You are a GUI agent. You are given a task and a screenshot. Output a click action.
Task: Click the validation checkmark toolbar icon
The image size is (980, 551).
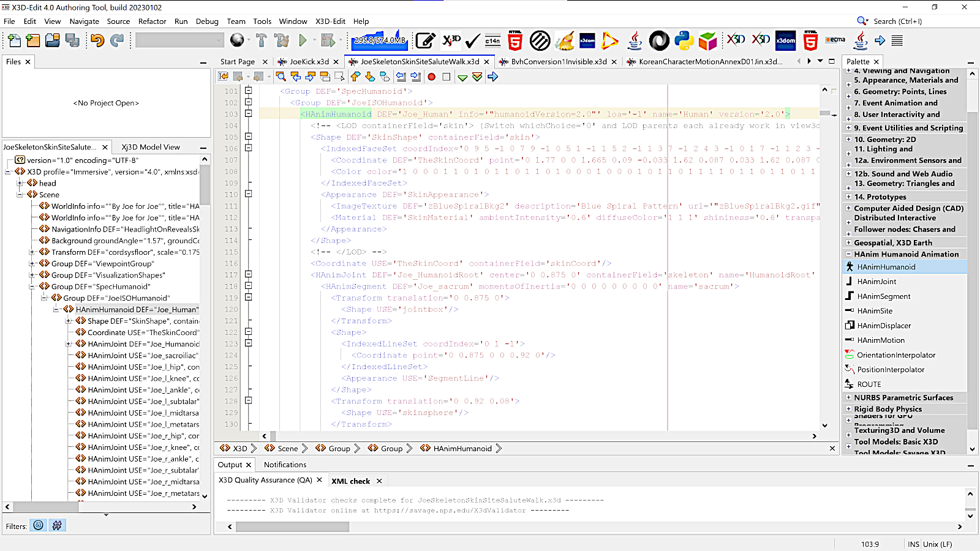pyautogui.click(x=472, y=40)
